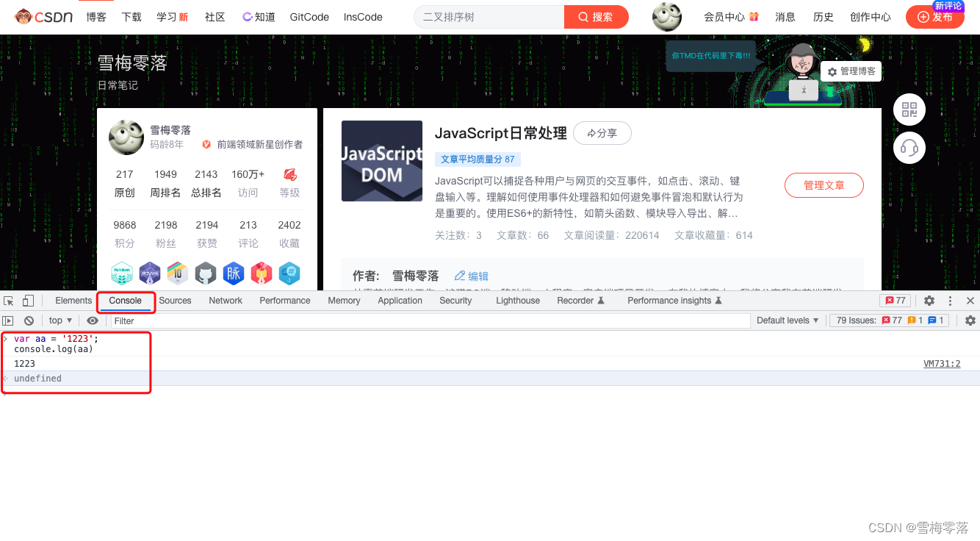Open 知道 in top navigation
This screenshot has width=980, height=541.
(x=259, y=17)
